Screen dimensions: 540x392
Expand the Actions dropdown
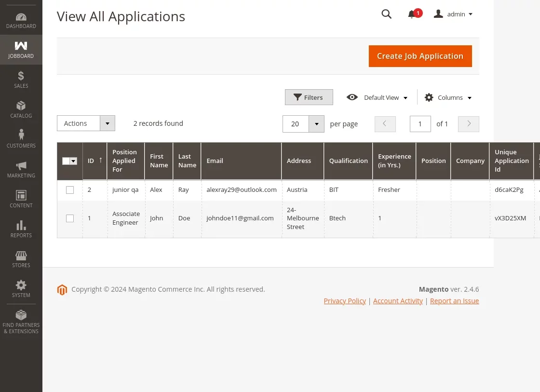pos(107,123)
